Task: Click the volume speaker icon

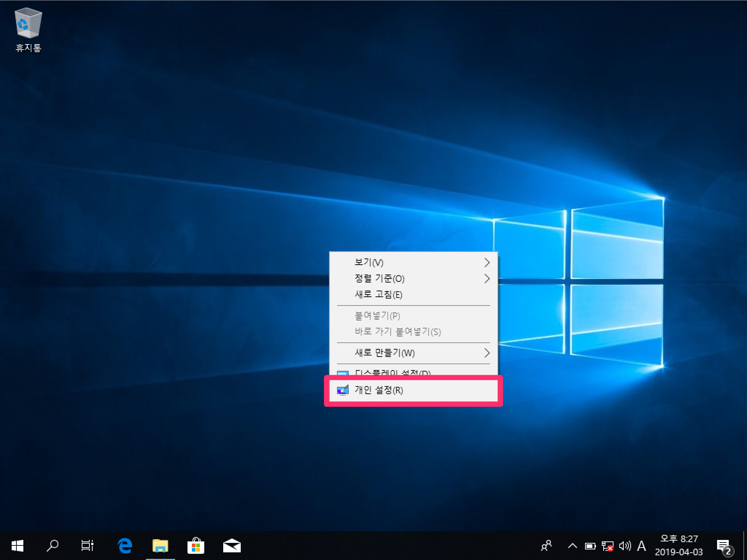Action: pyautogui.click(x=624, y=546)
